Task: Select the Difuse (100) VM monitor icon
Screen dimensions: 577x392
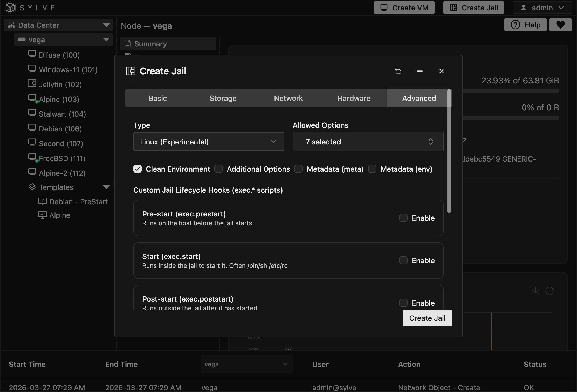Action: point(32,54)
